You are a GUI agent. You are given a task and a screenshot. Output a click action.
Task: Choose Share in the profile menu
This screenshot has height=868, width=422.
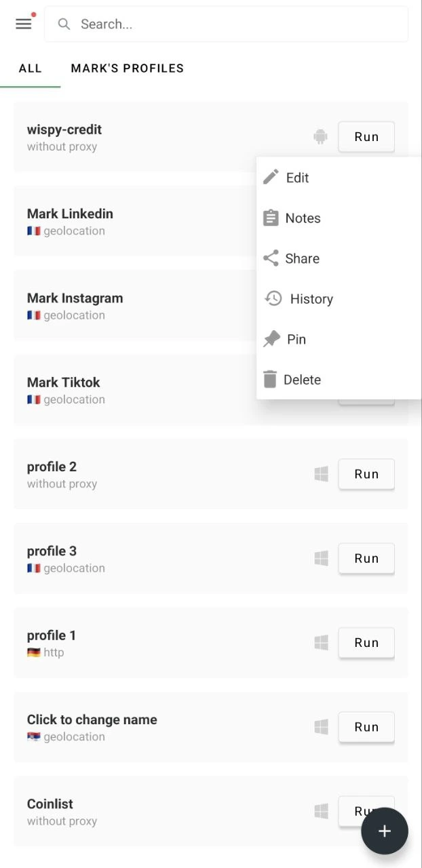point(301,258)
